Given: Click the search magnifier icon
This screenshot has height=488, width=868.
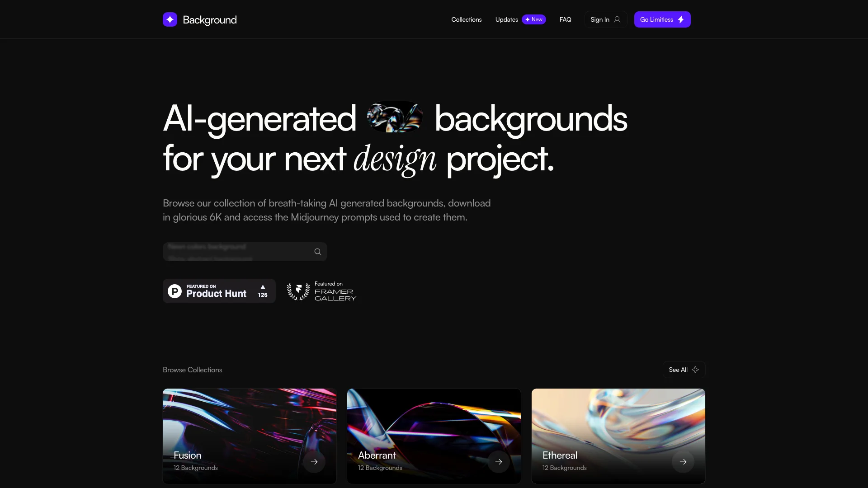Looking at the screenshot, I should [x=318, y=251].
